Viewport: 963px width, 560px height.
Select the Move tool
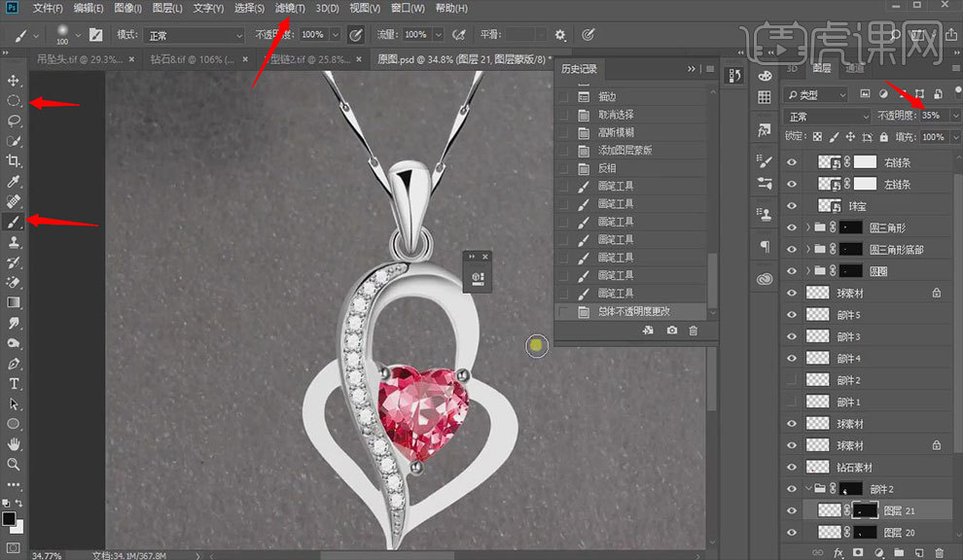click(14, 80)
